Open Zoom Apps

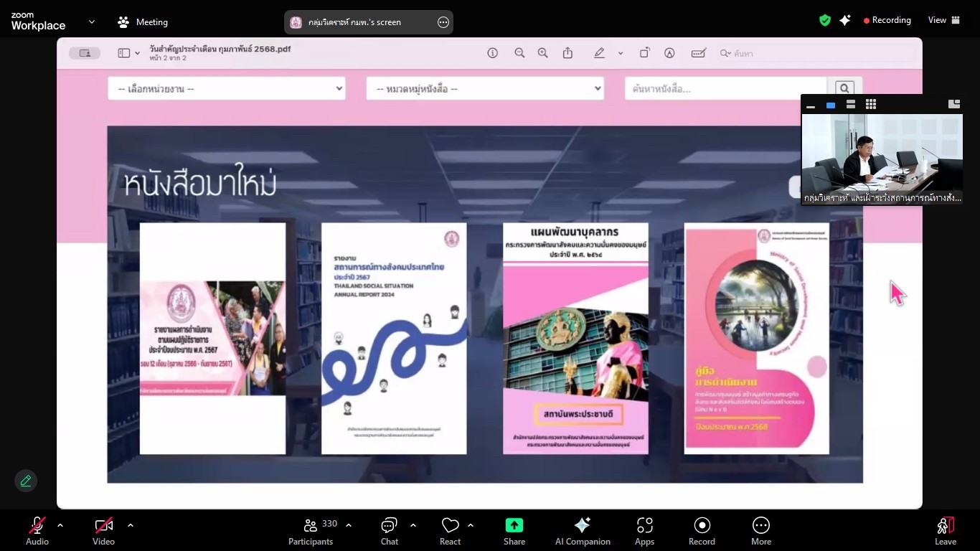click(644, 531)
